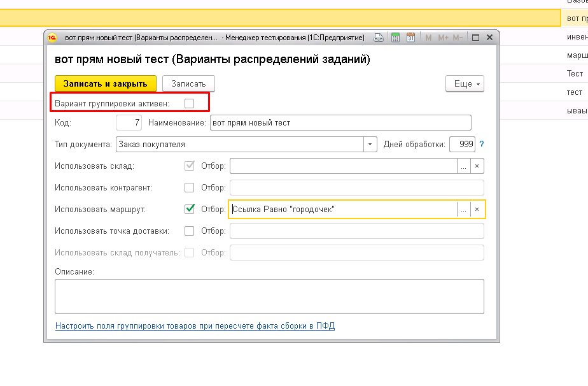Viewport: 588px width, 386px height.
Task: Click the 'Дней обработки' field showing 999
Action: tap(463, 144)
